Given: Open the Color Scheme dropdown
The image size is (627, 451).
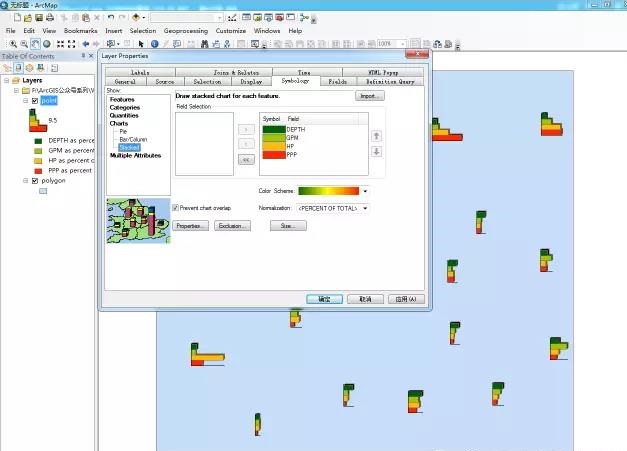Looking at the screenshot, I should pyautogui.click(x=365, y=191).
